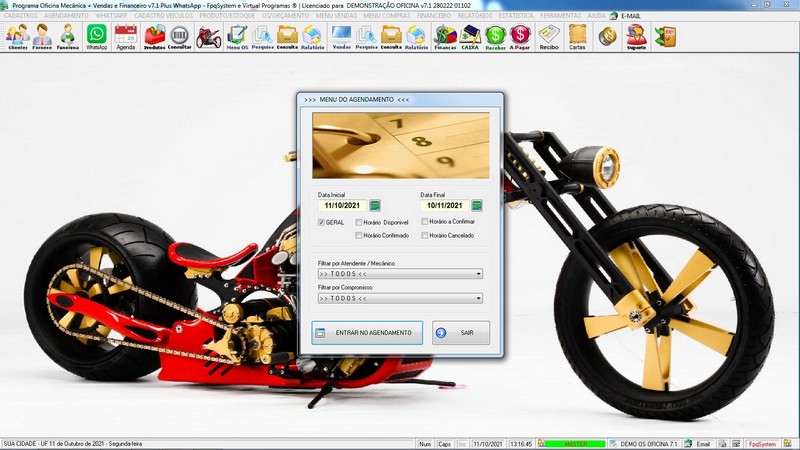Open the Produtos toolbox icon
This screenshot has width=800, height=450.
pyautogui.click(x=155, y=37)
